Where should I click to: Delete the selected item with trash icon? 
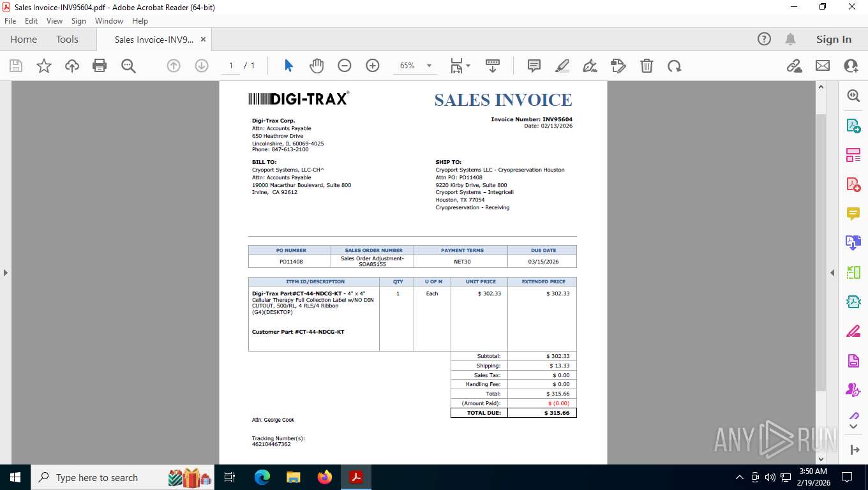pyautogui.click(x=647, y=66)
